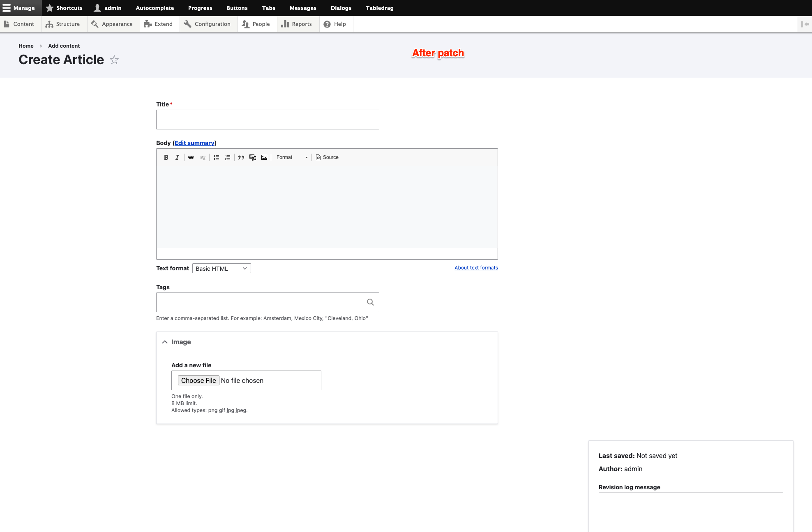Select the Dialogs item in the top bar
The width and height of the screenshot is (812, 532).
pyautogui.click(x=341, y=8)
